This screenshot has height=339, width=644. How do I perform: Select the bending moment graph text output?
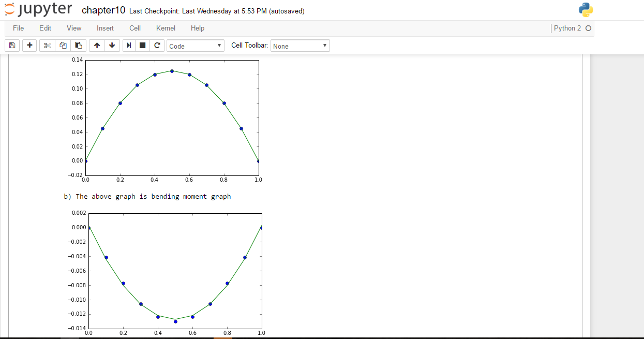[x=147, y=197]
